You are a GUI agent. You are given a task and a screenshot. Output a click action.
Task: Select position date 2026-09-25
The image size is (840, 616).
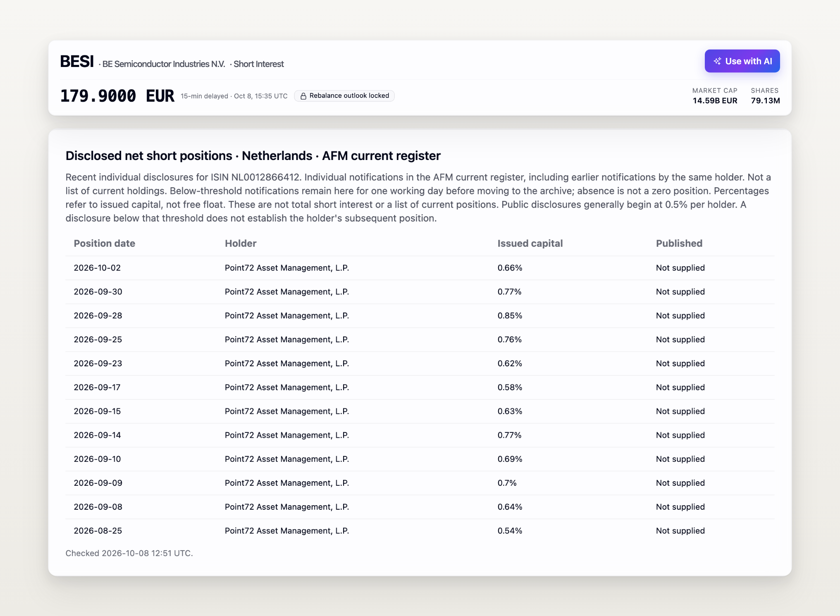click(x=98, y=340)
